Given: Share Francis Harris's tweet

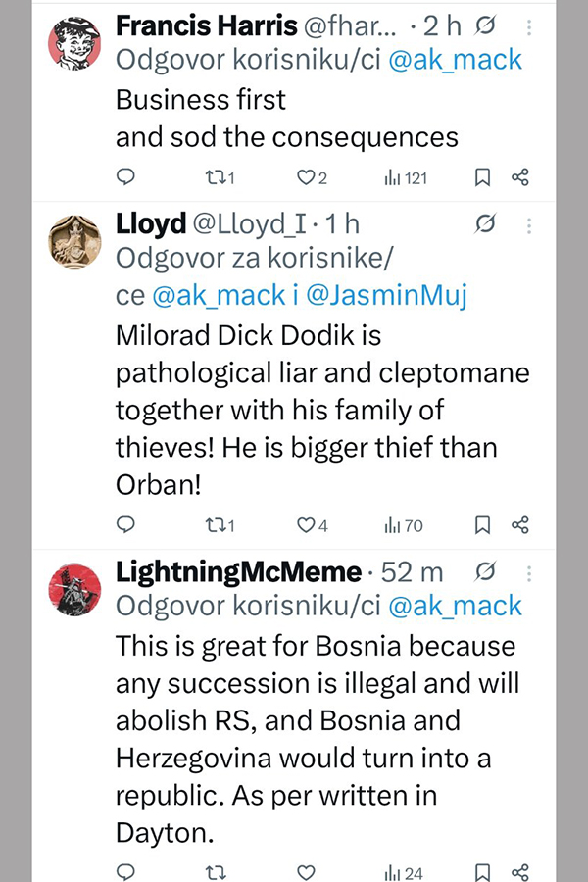Looking at the screenshot, I should pos(520,177).
